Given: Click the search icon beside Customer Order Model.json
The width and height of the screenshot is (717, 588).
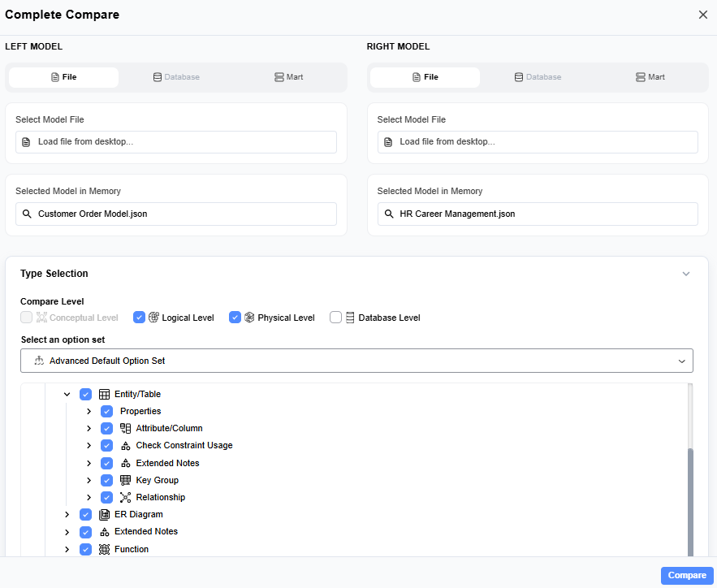Looking at the screenshot, I should (x=27, y=214).
